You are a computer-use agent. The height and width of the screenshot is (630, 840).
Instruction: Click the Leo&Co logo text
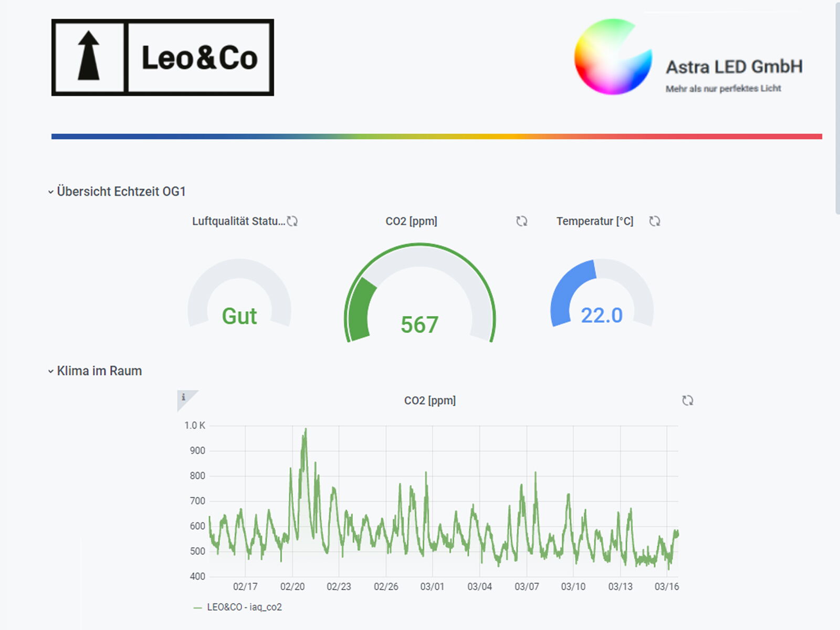coord(199,58)
